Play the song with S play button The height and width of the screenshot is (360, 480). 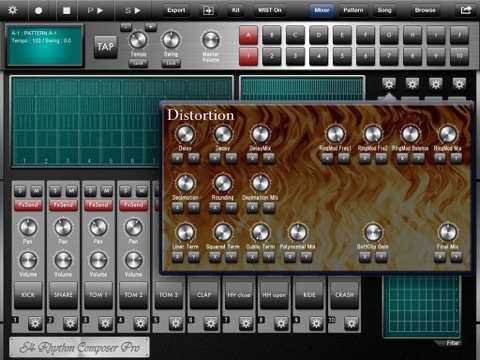tap(132, 10)
